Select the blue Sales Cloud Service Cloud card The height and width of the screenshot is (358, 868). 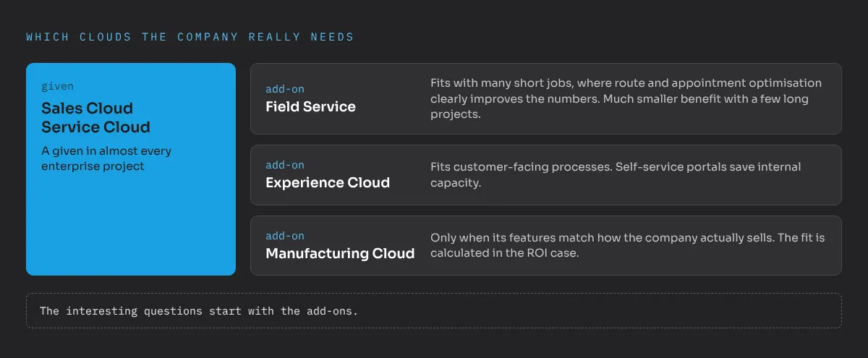tap(131, 169)
